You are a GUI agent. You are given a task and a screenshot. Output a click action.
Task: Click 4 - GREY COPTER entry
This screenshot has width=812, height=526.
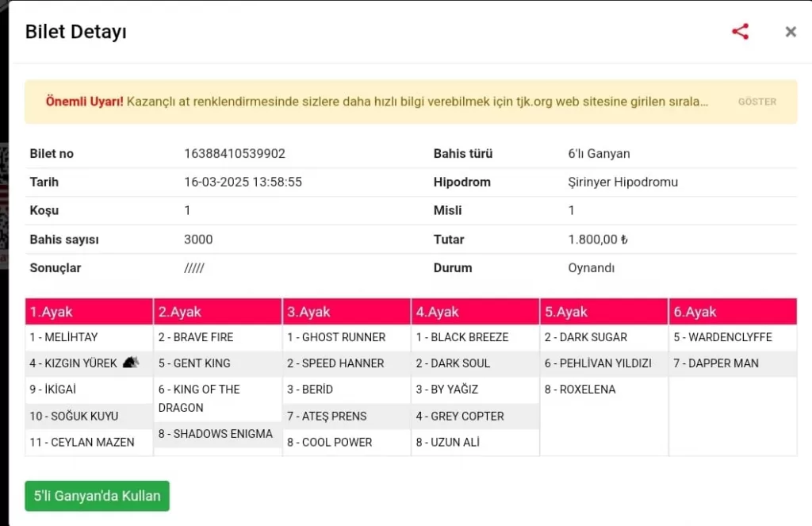point(460,416)
